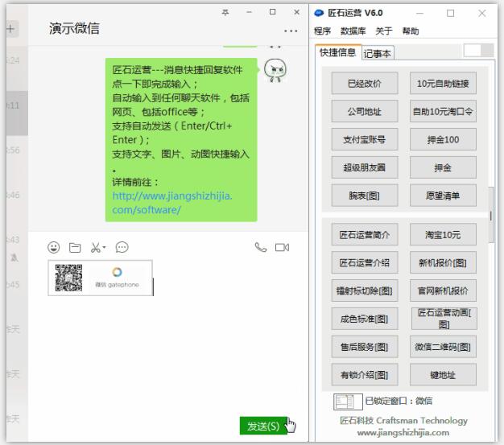Click the send file folder icon

pyautogui.click(x=75, y=248)
